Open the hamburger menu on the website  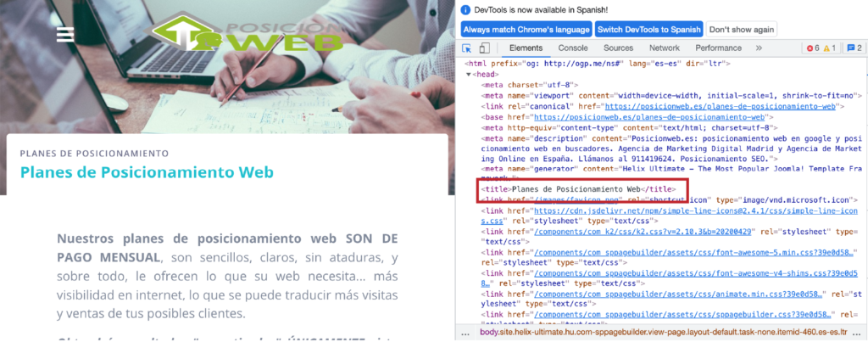pos(65,34)
